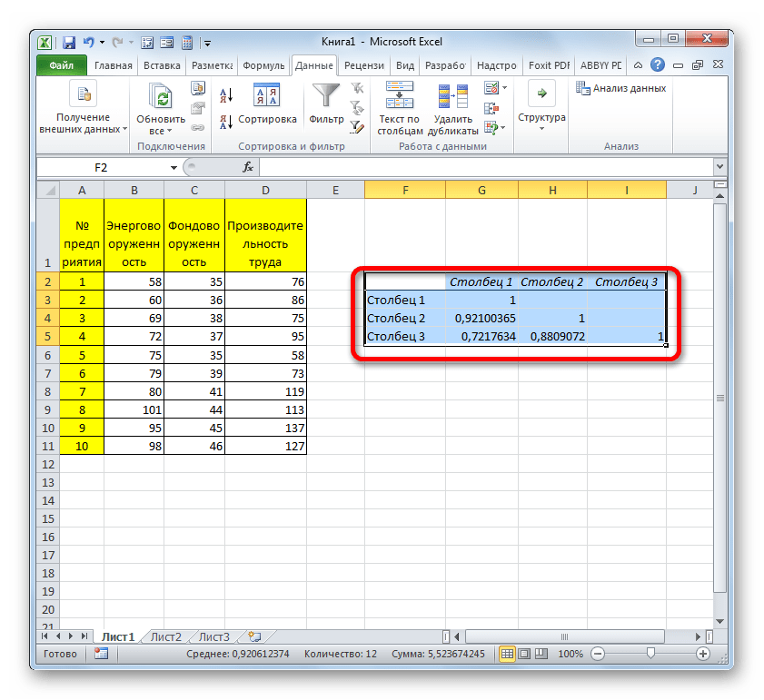Switch to sheet Лист3
This screenshot has width=764, height=700.
213,636
